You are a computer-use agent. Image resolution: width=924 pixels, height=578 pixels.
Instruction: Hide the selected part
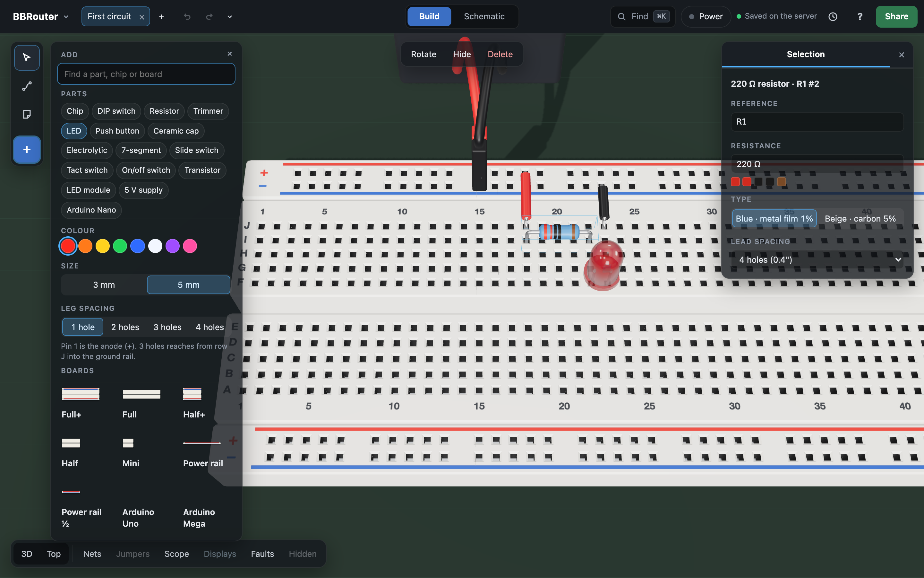click(x=462, y=54)
